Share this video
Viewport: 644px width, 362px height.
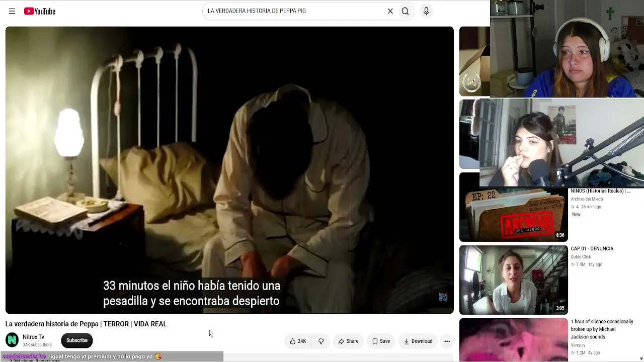[x=348, y=341]
